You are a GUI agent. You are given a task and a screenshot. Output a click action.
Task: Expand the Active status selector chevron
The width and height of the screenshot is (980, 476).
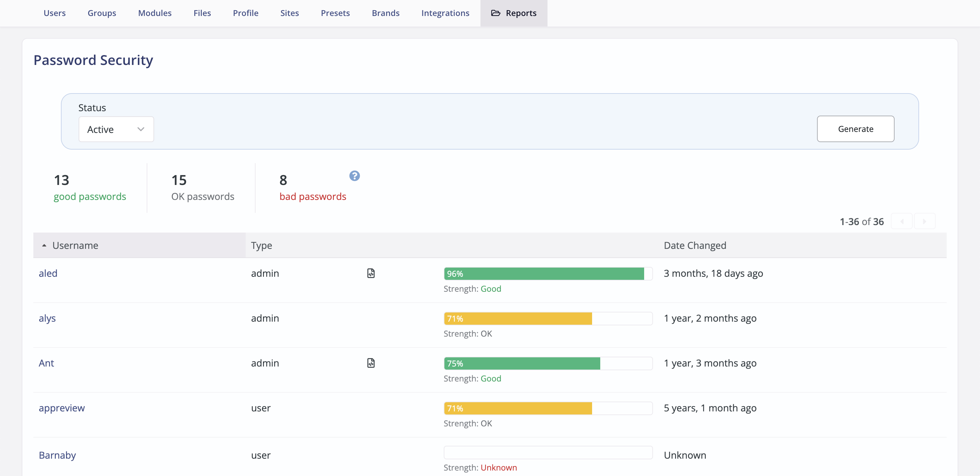point(141,129)
